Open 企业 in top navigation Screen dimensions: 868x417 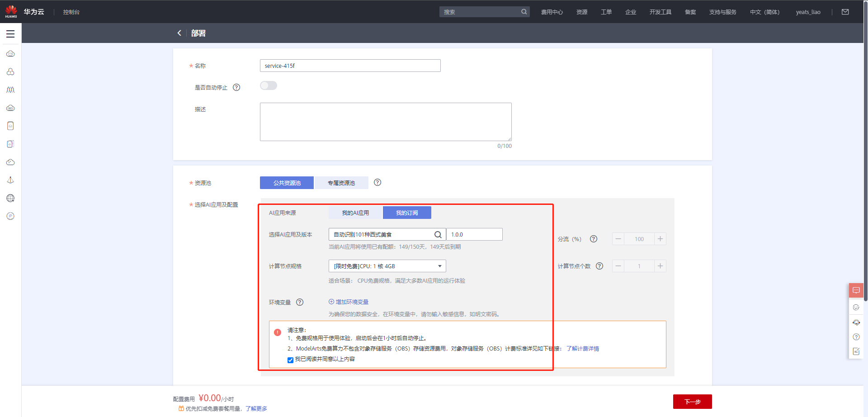click(631, 12)
